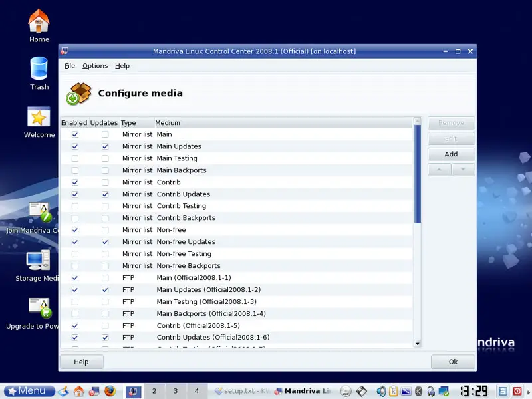Image resolution: width=532 pixels, height=399 pixels.
Task: Switch to setup.txt KWrite taskbar entry
Action: (x=242, y=391)
